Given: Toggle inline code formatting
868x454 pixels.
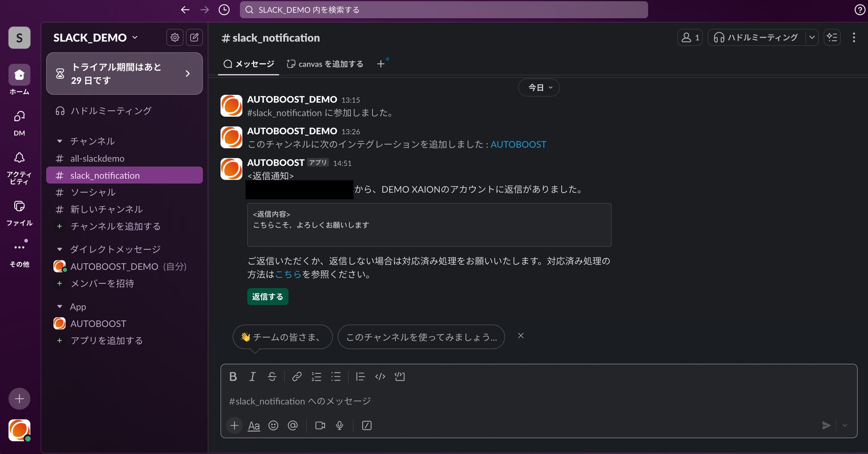Looking at the screenshot, I should pos(380,377).
